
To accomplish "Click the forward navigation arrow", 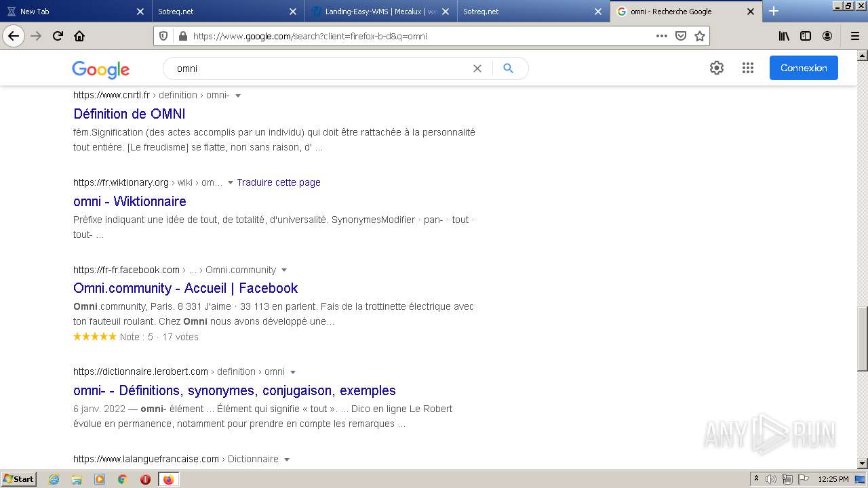I will (36, 36).
